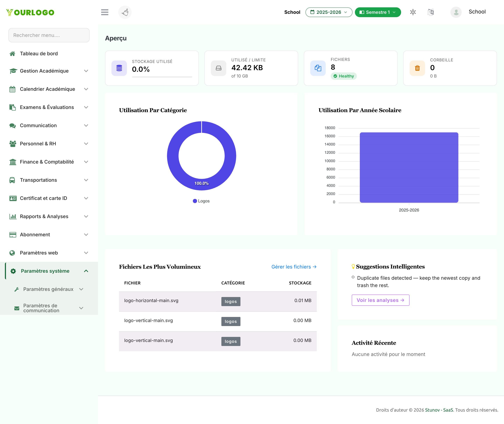Click the Corbeille trash icon
This screenshot has height=424, width=504.
coord(417,68)
